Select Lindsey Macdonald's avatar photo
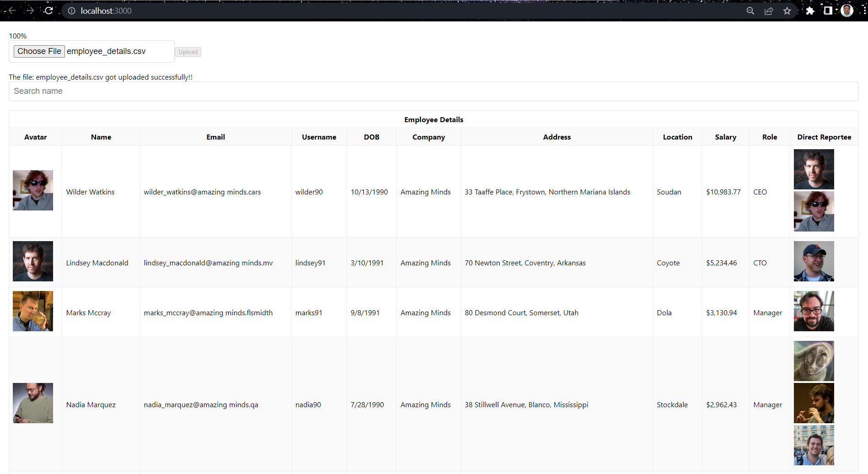Screen dimensions: 868x474 pos(33,261)
